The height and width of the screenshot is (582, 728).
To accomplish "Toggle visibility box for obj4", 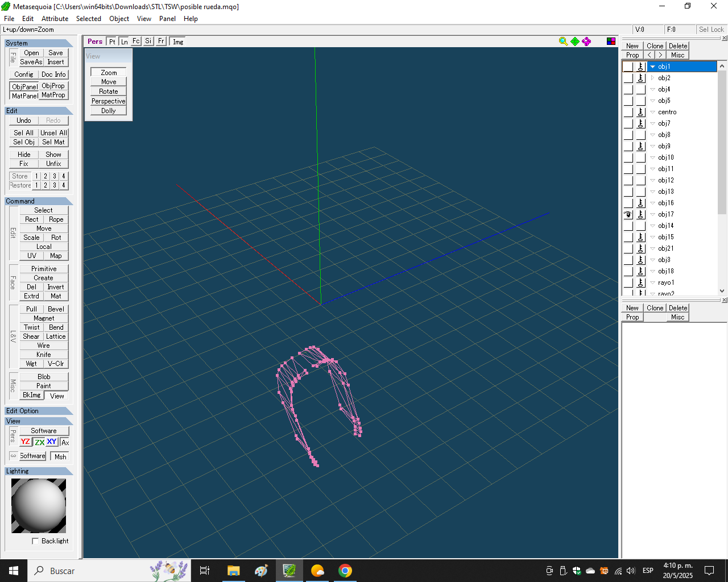I will pos(628,89).
